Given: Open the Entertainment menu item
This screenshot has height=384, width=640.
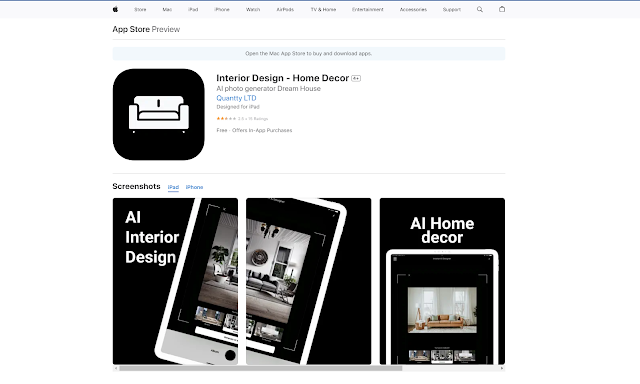Looking at the screenshot, I should 368,9.
